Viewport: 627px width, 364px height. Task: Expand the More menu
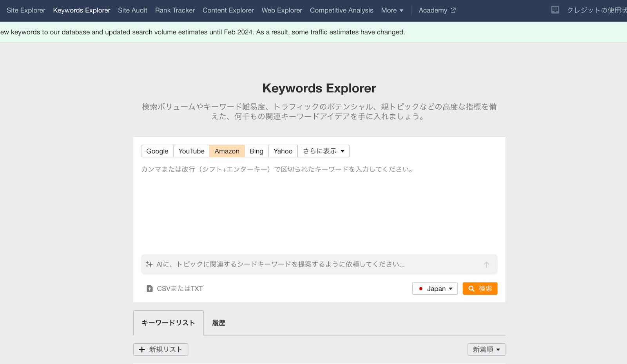click(392, 10)
